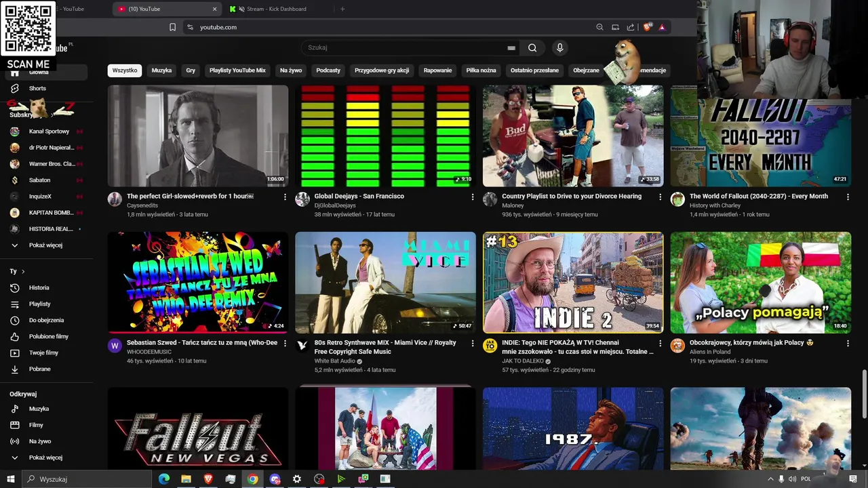
Task: Open JAK TO DALEKO channel avatar
Action: click(x=490, y=346)
